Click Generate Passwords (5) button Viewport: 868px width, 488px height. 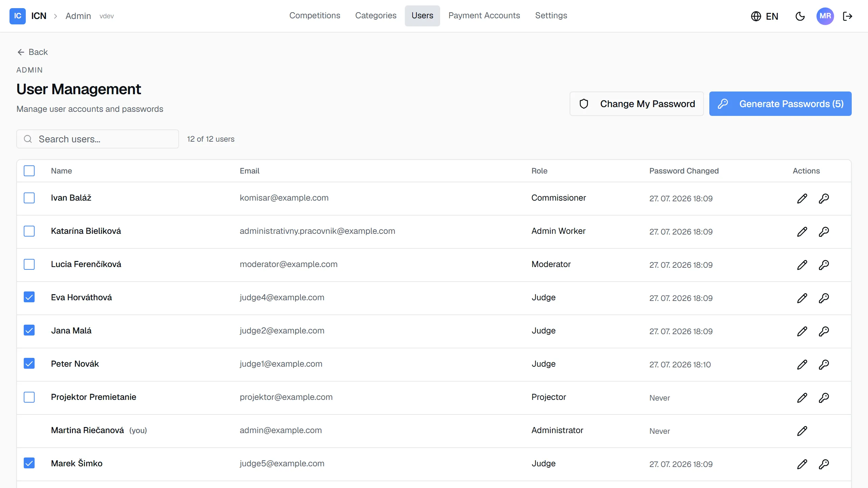[781, 104]
